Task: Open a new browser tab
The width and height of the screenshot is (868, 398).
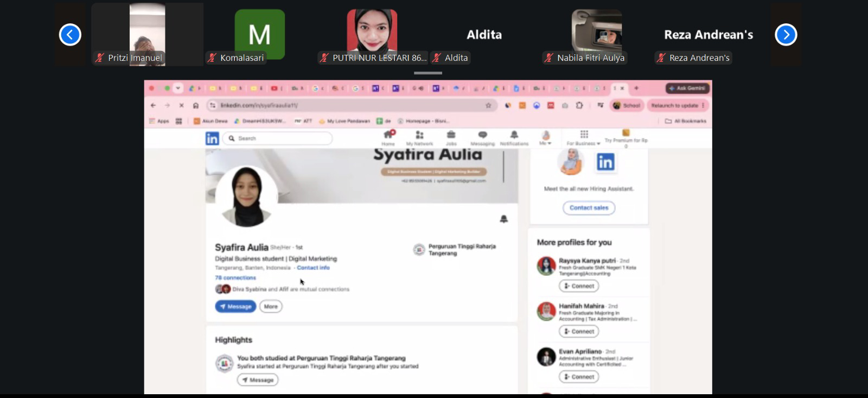Action: click(636, 88)
